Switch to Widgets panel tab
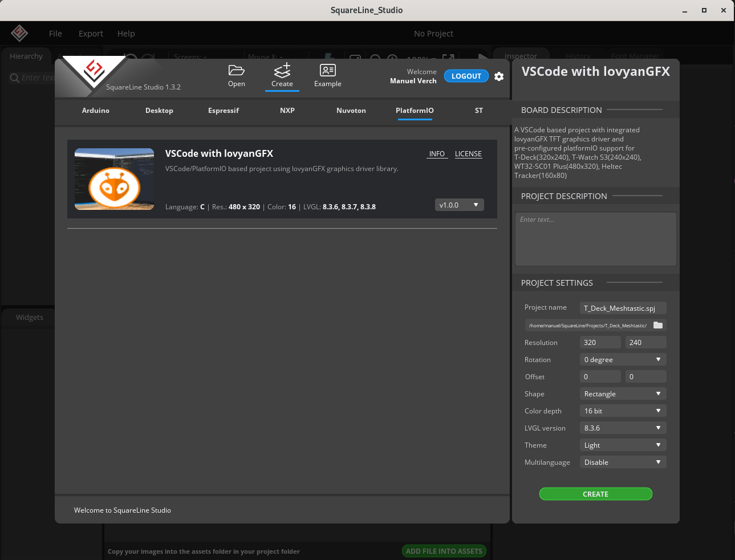Screen dimensions: 735x560 click(x=30, y=317)
